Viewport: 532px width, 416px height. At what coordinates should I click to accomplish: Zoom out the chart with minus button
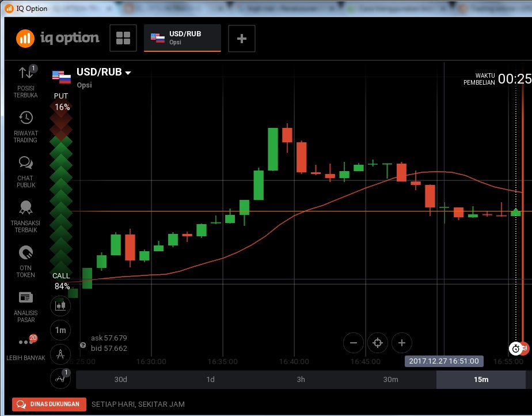click(x=353, y=343)
